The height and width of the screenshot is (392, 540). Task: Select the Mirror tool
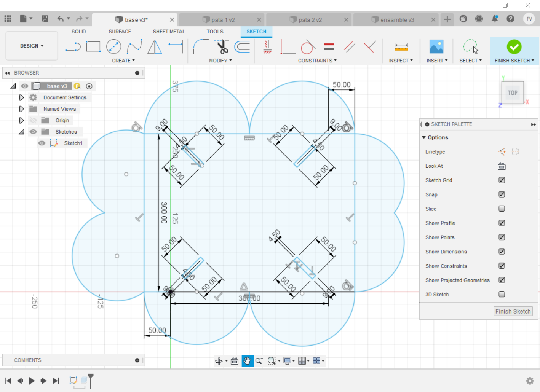tap(155, 47)
